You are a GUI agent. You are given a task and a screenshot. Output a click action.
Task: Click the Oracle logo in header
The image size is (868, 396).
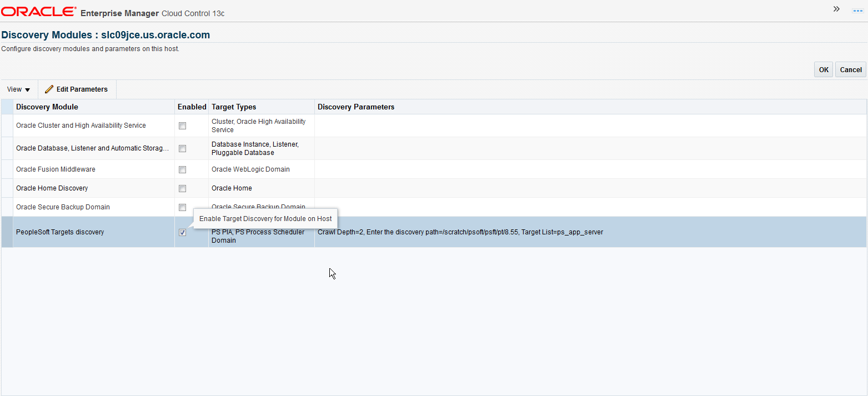39,12
